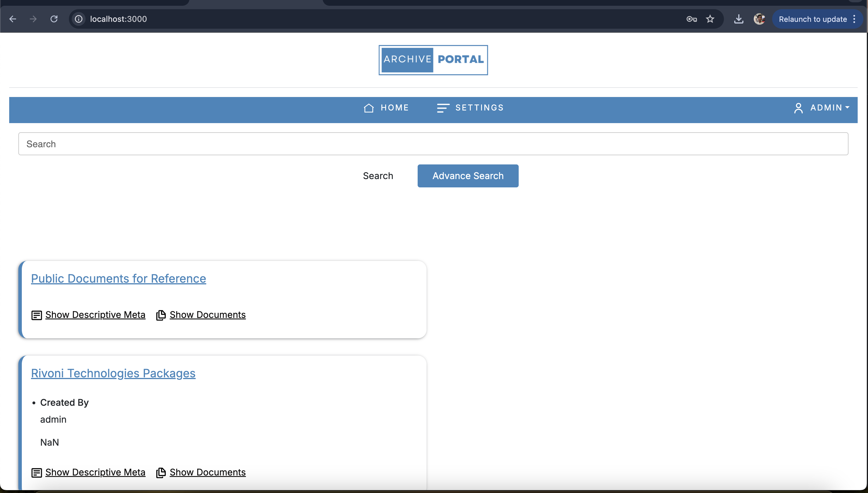This screenshot has width=868, height=493.
Task: Open Public Documents for Reference link
Action: pyautogui.click(x=119, y=278)
